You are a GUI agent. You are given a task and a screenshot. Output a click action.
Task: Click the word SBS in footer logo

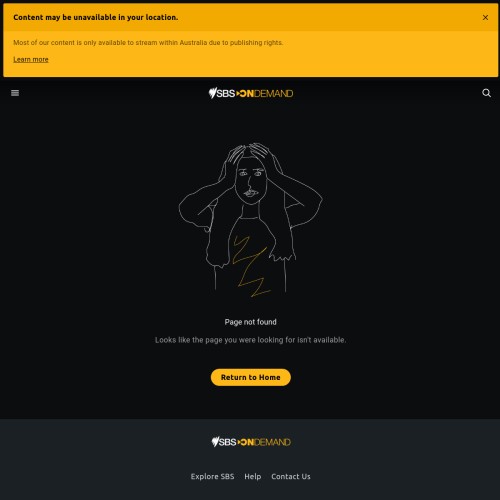(228, 442)
